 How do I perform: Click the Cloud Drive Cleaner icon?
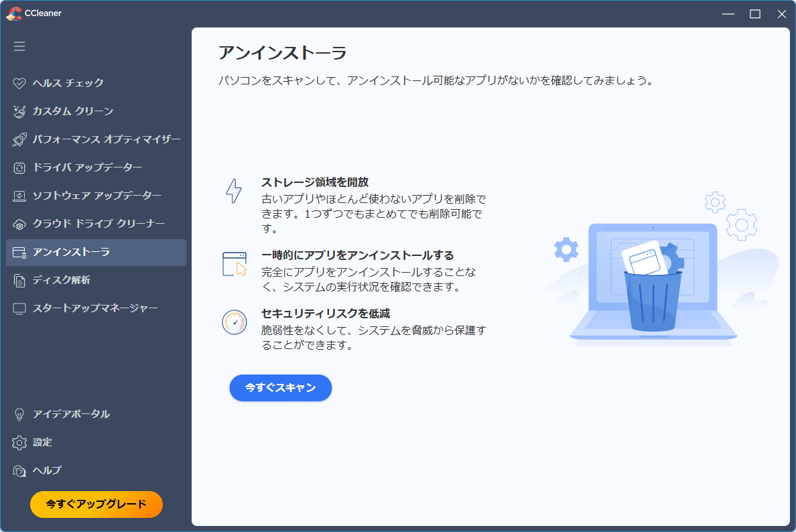point(19,224)
